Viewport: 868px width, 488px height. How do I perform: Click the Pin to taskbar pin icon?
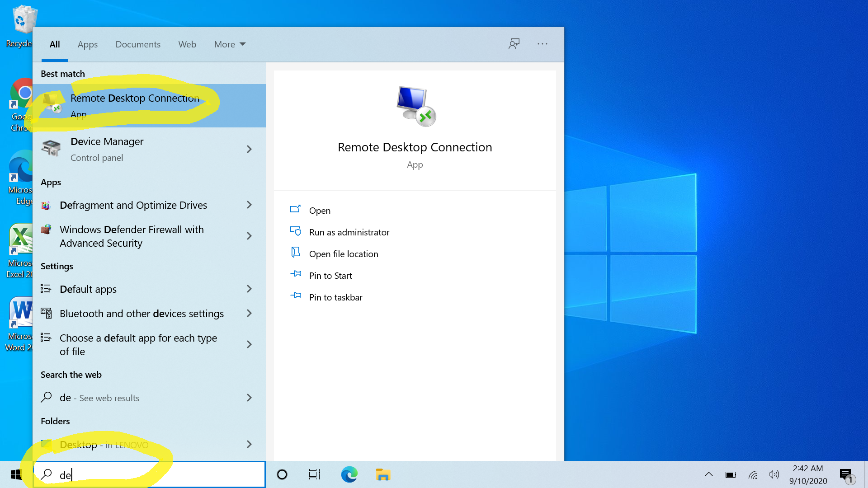tap(296, 296)
